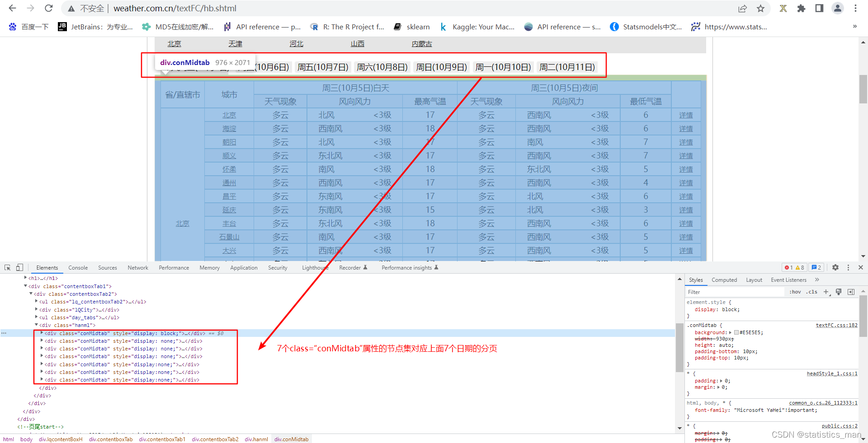Select the 北京 region tab
The image size is (868, 443).
[174, 44]
